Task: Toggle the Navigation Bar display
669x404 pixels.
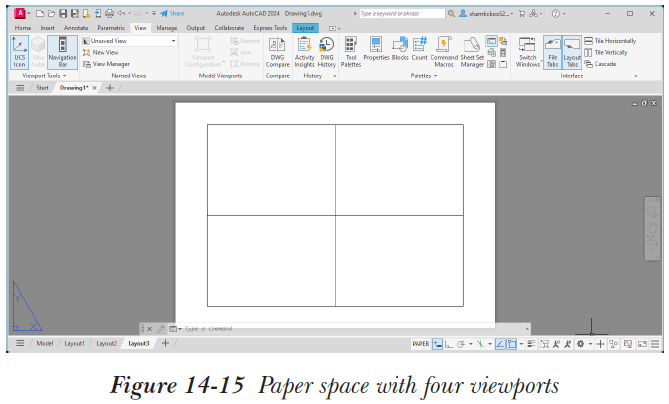Action: (x=62, y=52)
